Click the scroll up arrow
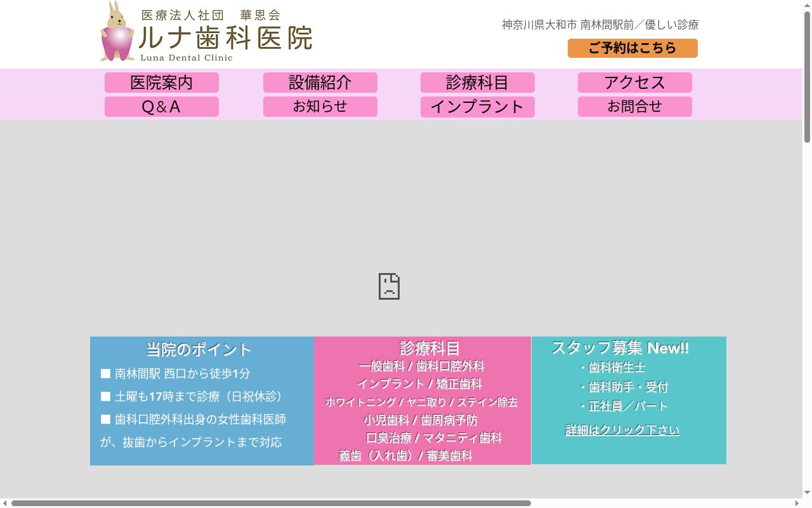The image size is (812, 508). click(x=807, y=4)
